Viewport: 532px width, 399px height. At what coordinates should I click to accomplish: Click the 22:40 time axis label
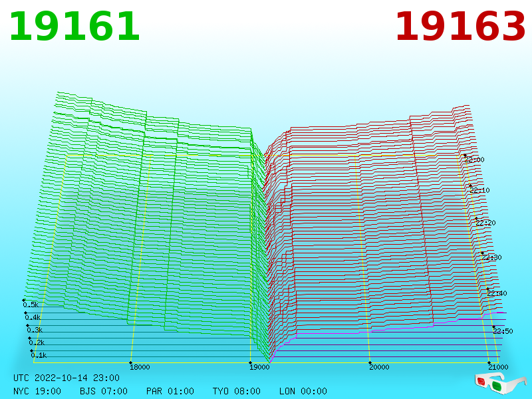497,293
